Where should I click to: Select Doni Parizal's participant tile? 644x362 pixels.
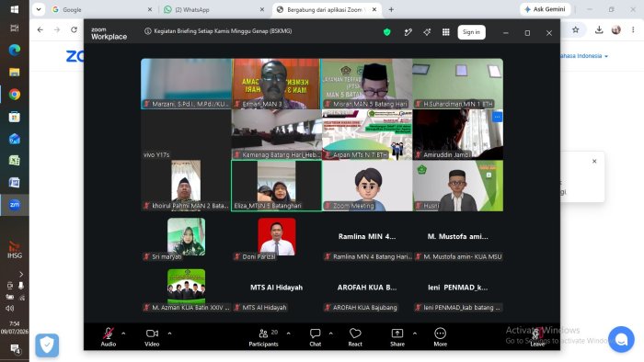click(x=276, y=237)
